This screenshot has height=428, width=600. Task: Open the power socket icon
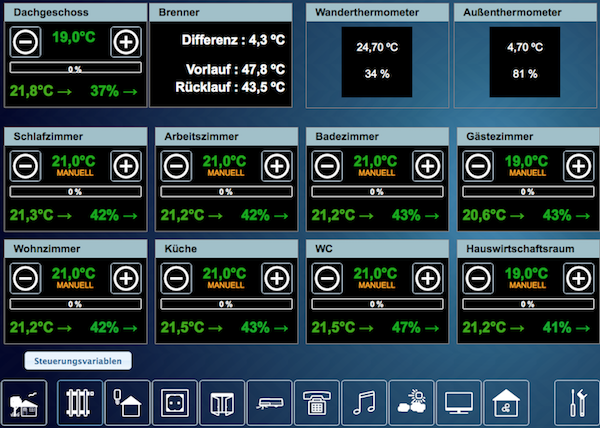[x=175, y=403]
